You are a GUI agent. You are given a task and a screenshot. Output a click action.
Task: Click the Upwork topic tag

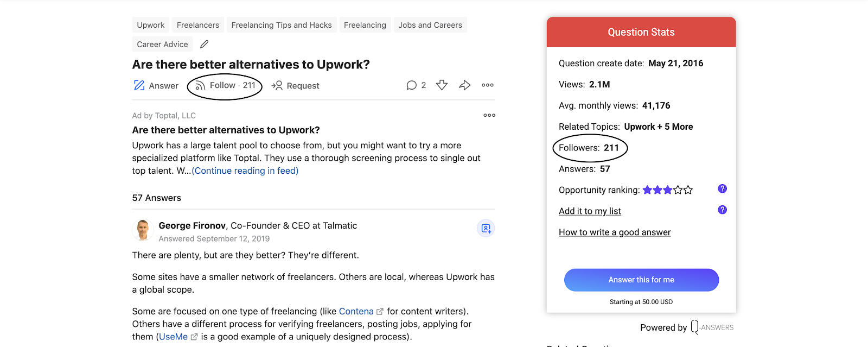(x=151, y=25)
